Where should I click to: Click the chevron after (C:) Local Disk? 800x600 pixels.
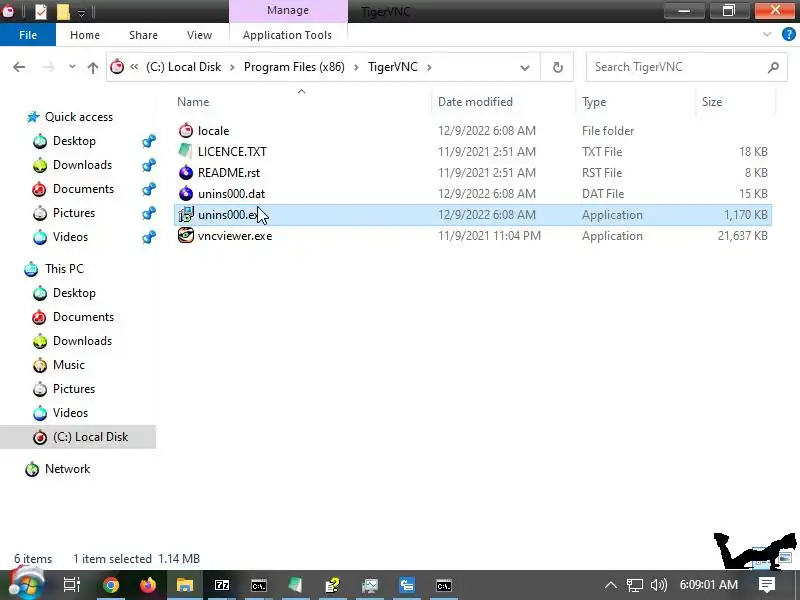click(232, 67)
